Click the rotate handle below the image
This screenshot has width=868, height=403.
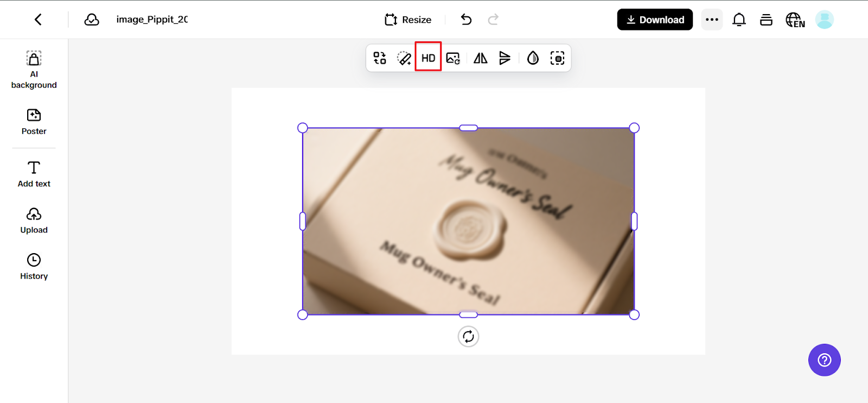click(x=468, y=337)
